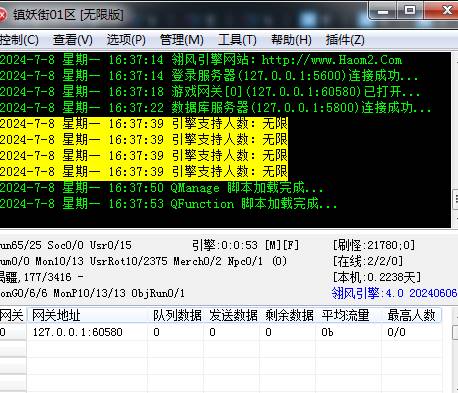
Task: Click the log line with www.Haom2.Com URL
Action: pyautogui.click(x=201, y=60)
